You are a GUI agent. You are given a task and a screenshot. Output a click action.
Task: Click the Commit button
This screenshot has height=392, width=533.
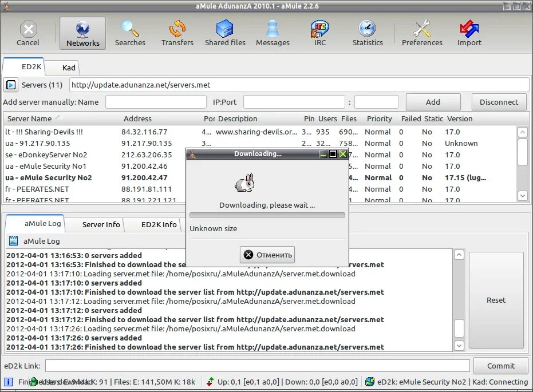tap(501, 366)
